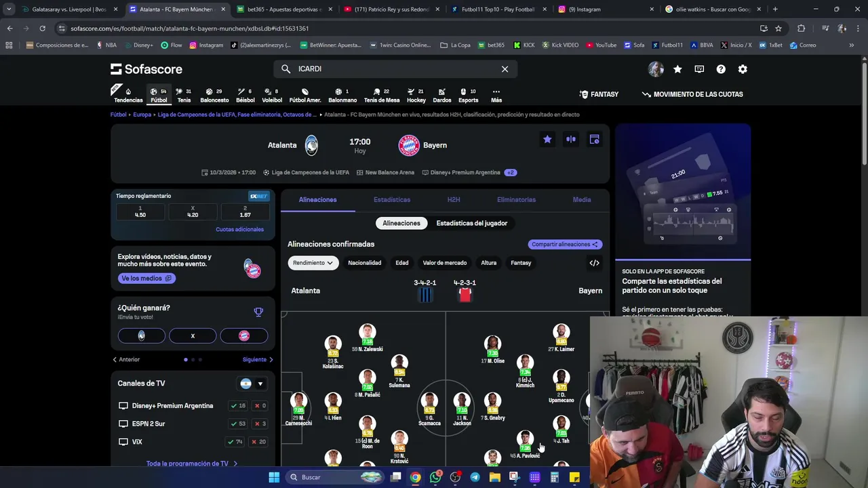The width and height of the screenshot is (868, 488).
Task: Downvote the ViX channel
Action: [258, 442]
